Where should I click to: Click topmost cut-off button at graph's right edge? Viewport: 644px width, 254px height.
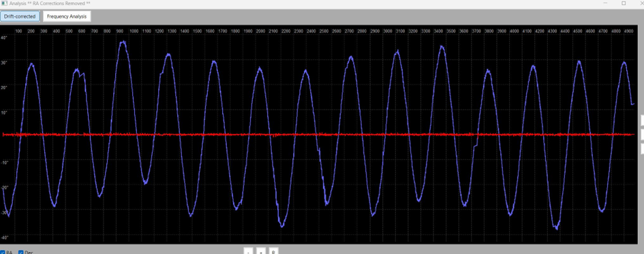point(643,120)
